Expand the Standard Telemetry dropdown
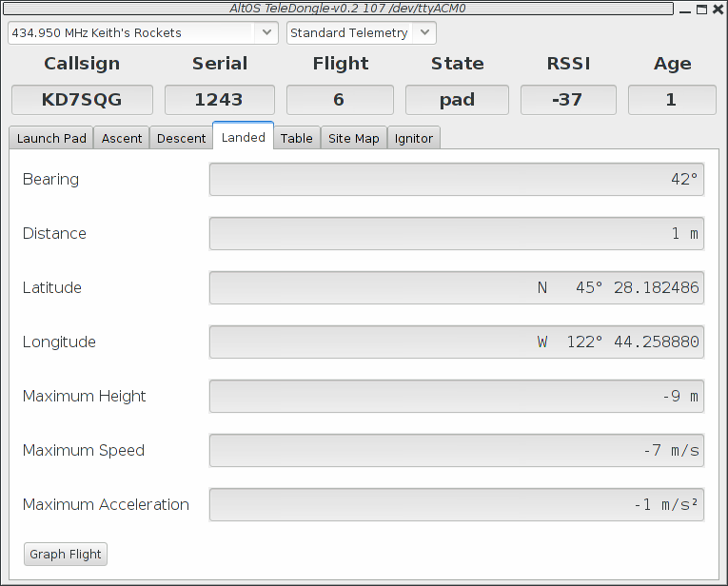728x586 pixels. click(361, 32)
